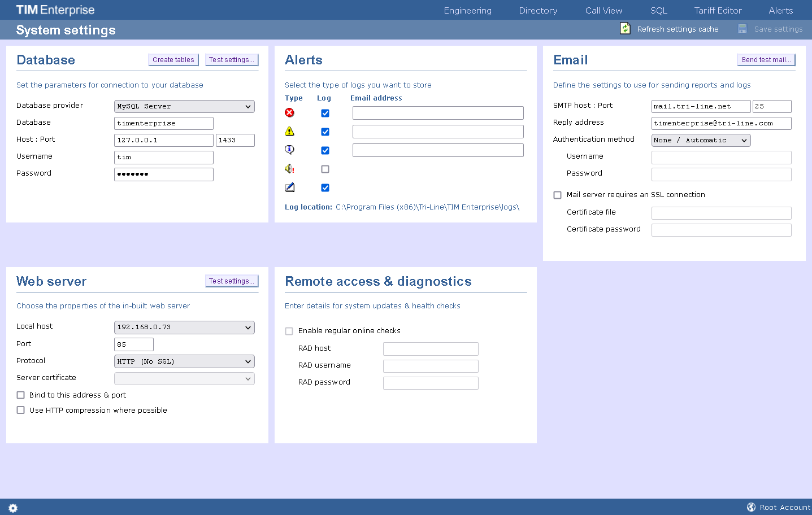812x515 pixels.
Task: Open the Call View menu
Action: (603, 10)
